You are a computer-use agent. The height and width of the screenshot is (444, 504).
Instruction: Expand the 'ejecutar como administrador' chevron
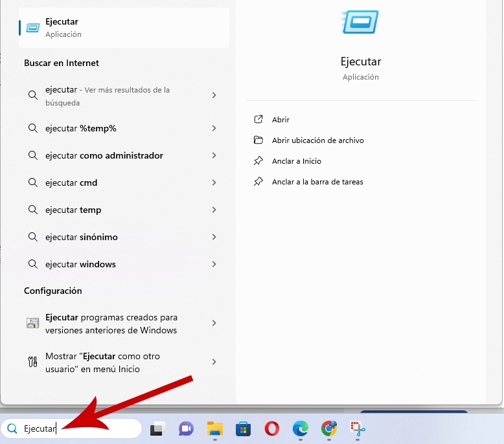(214, 155)
